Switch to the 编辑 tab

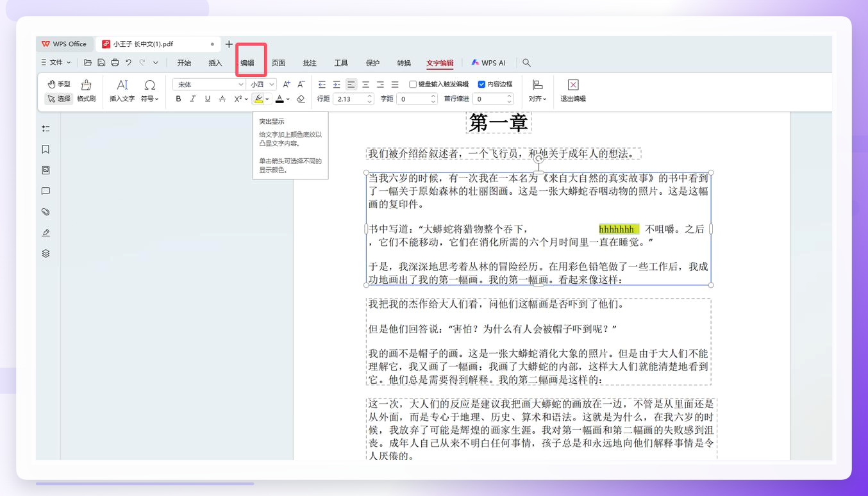click(x=247, y=63)
